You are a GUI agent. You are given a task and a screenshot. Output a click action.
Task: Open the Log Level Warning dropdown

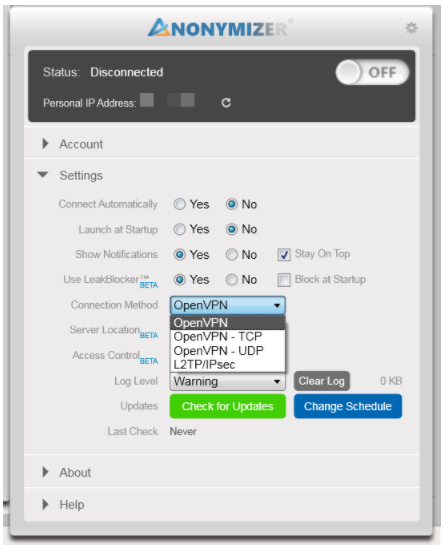(x=228, y=381)
